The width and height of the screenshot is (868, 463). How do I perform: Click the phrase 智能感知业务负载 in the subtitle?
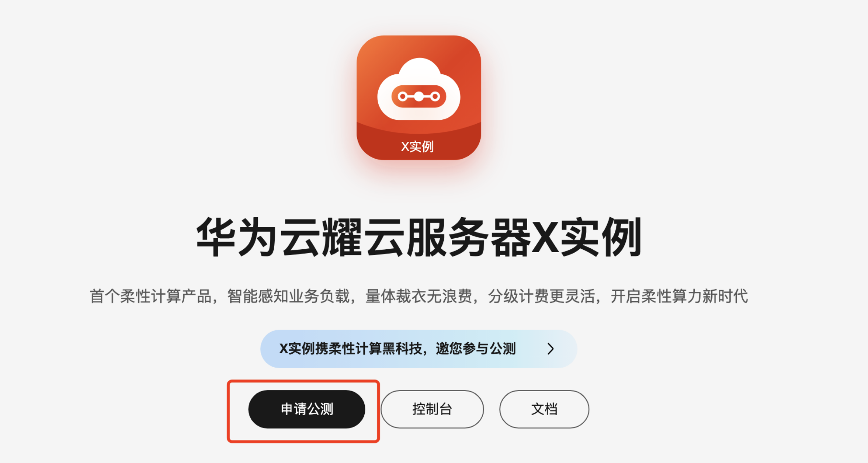[x=289, y=296]
